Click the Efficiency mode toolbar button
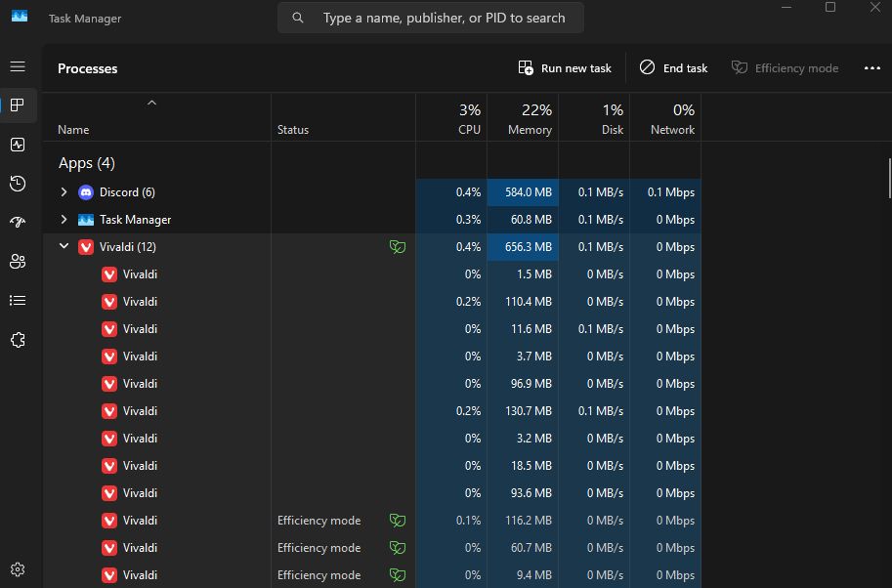 pyautogui.click(x=786, y=68)
